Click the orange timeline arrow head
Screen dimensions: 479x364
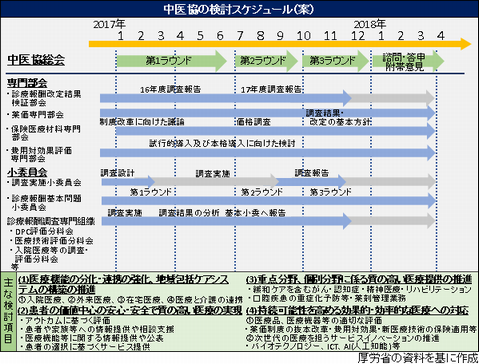[x=466, y=44]
